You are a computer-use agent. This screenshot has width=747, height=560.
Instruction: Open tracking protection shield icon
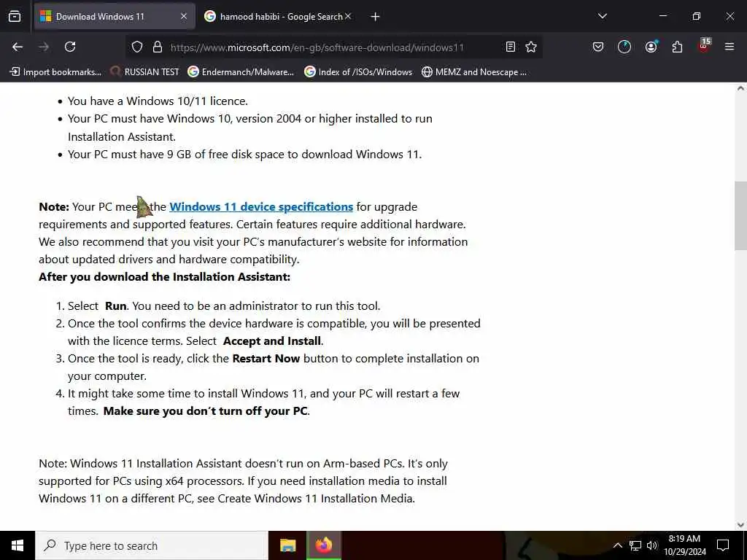137,47
